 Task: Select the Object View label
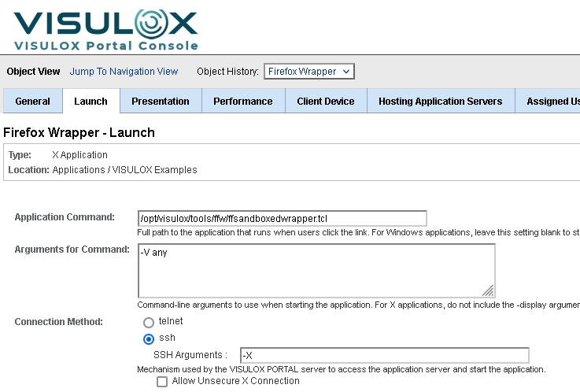[33, 72]
